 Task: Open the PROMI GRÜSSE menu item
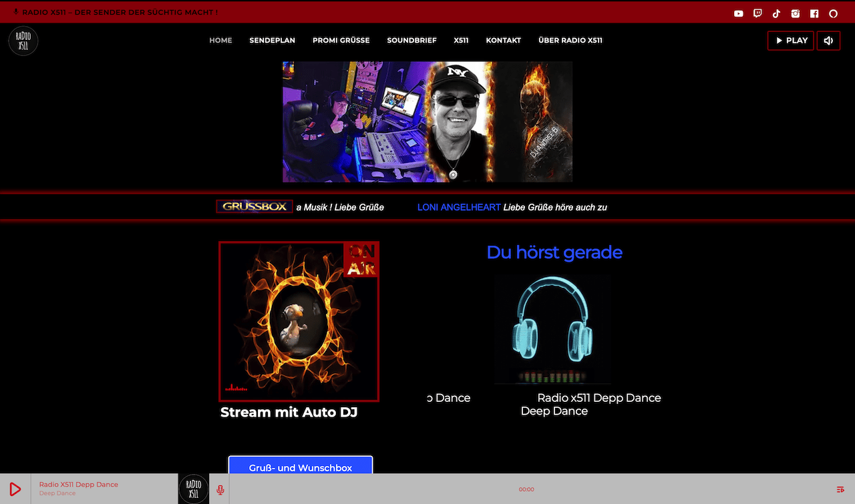341,40
